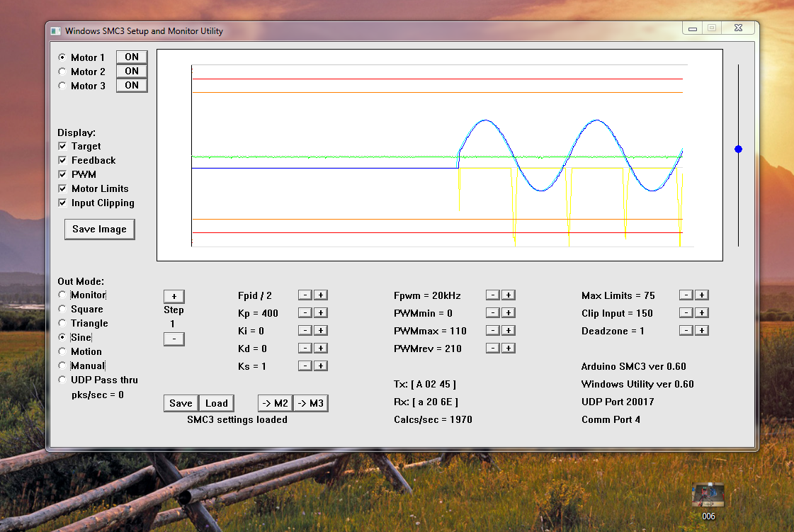Decrease Ki value with minus button
794x532 pixels.
click(304, 331)
